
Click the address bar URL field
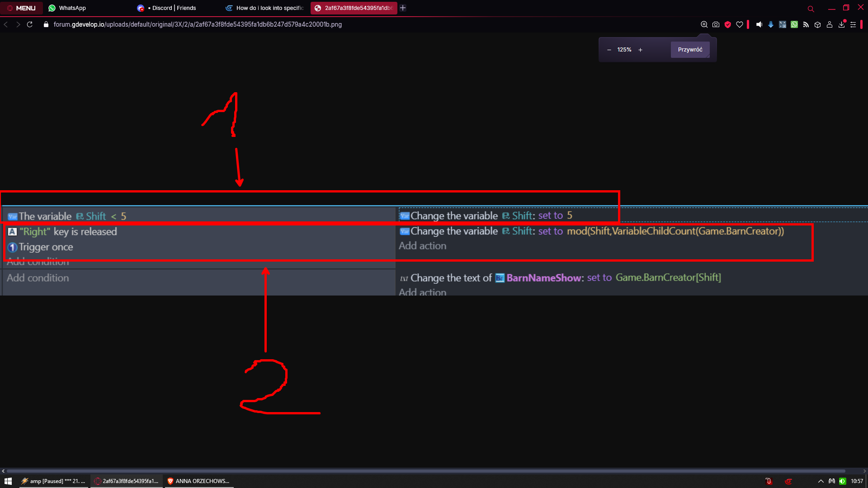click(x=197, y=25)
